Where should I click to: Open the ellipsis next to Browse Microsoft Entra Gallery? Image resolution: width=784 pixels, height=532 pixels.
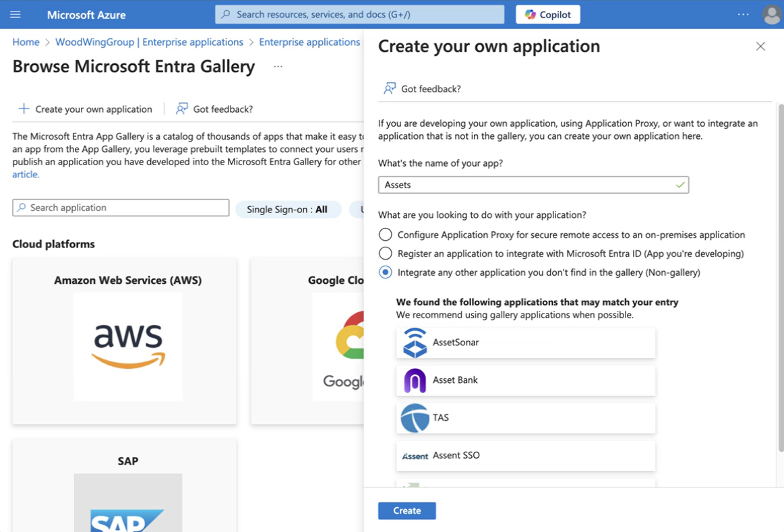click(x=278, y=67)
